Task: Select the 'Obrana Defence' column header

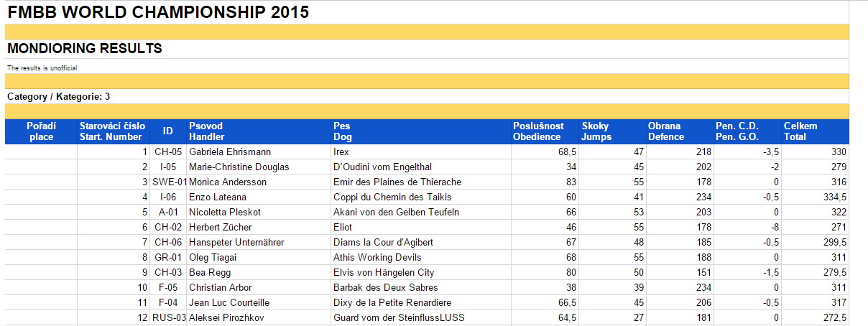Action: click(666, 131)
